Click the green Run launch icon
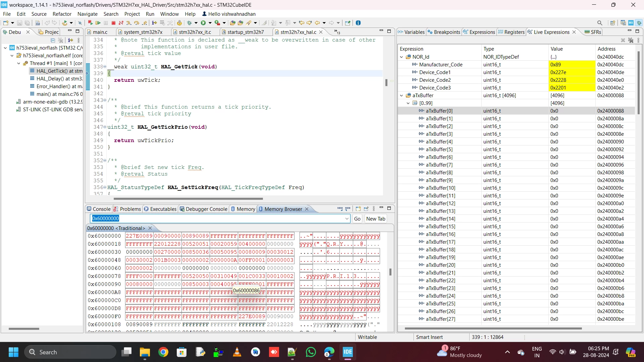644x362 pixels. pos(203,23)
